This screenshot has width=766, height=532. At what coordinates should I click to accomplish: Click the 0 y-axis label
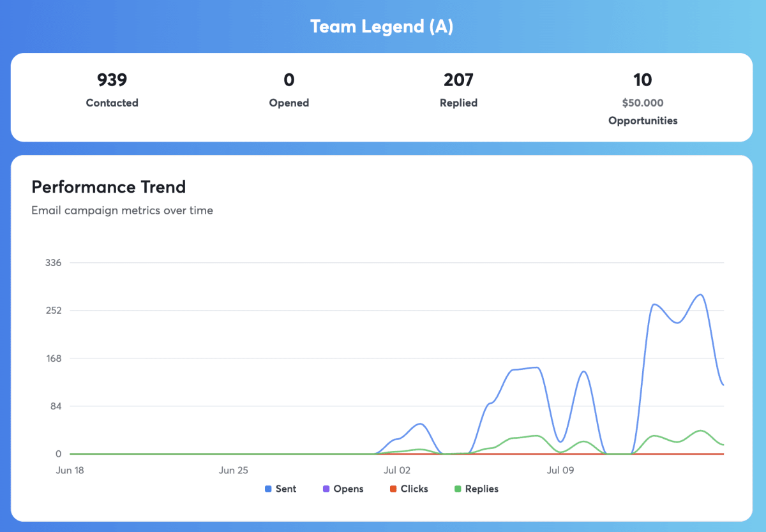[58, 454]
